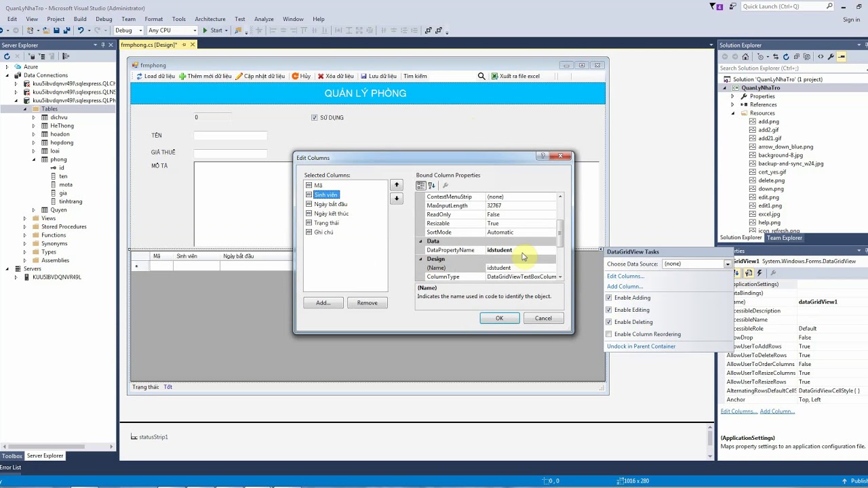Click the magnifier search icon on form toolbar
Screen dimensions: 868x488
(x=481, y=77)
